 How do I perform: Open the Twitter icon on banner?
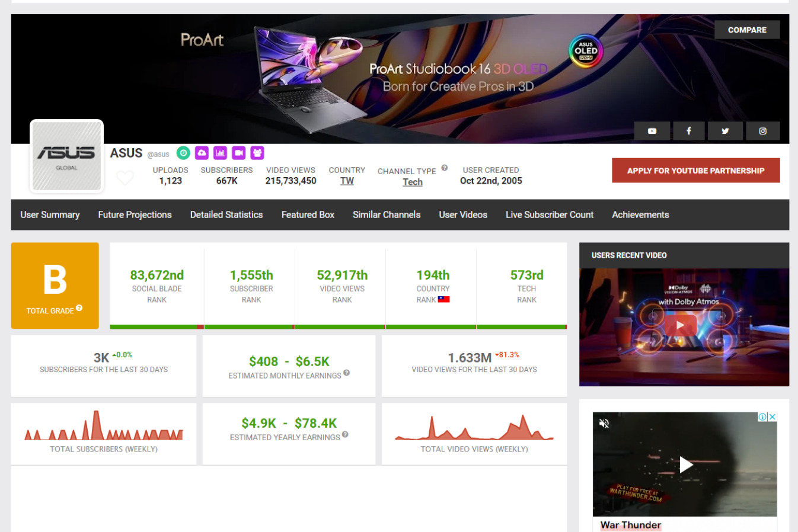725,131
